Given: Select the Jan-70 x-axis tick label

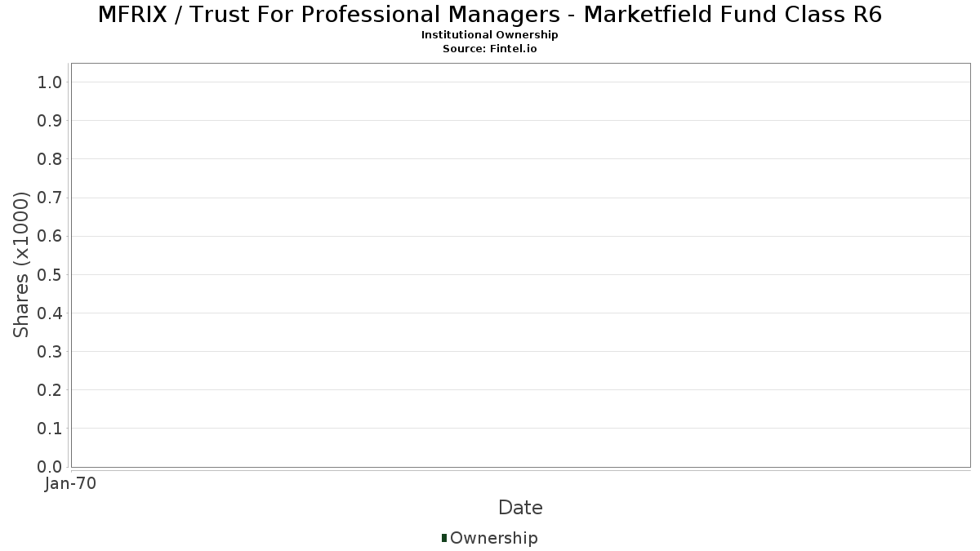Looking at the screenshot, I should pyautogui.click(x=71, y=483).
